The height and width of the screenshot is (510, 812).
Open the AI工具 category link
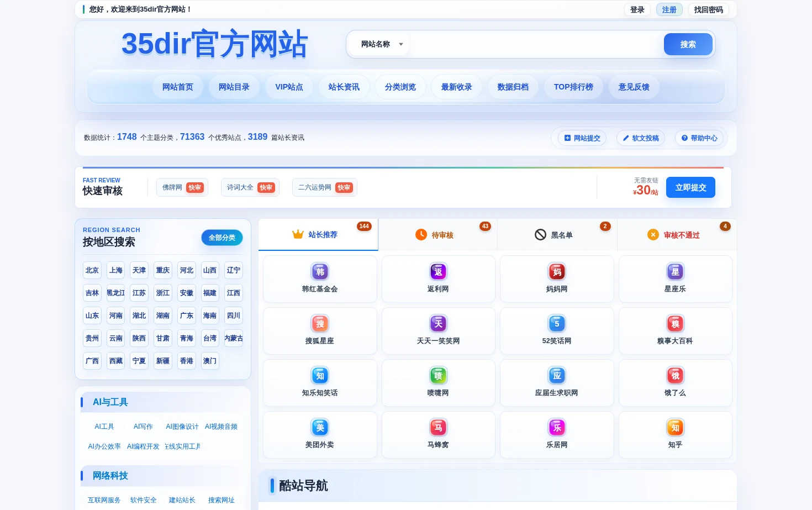(x=104, y=427)
